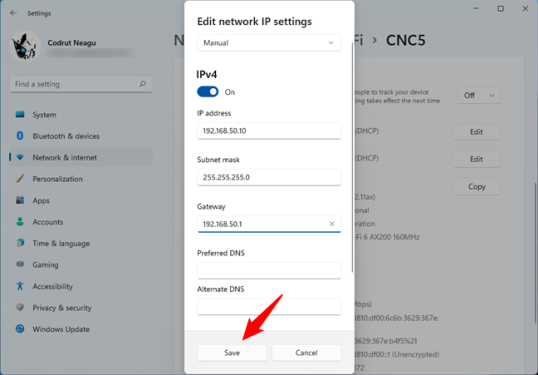The image size is (538, 375).
Task: Click the Settings page scrollbar
Action: (535, 254)
